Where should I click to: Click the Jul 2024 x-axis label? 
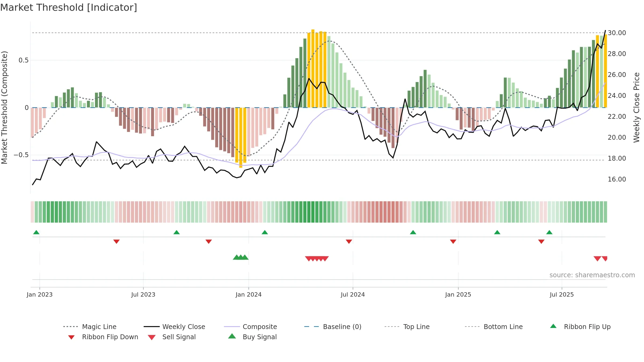tap(353, 294)
